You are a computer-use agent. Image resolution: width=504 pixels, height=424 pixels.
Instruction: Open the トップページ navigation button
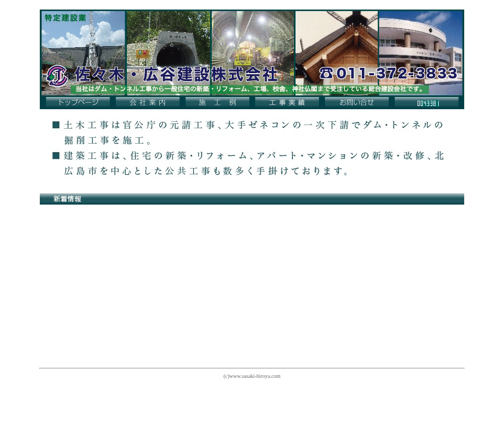78,102
